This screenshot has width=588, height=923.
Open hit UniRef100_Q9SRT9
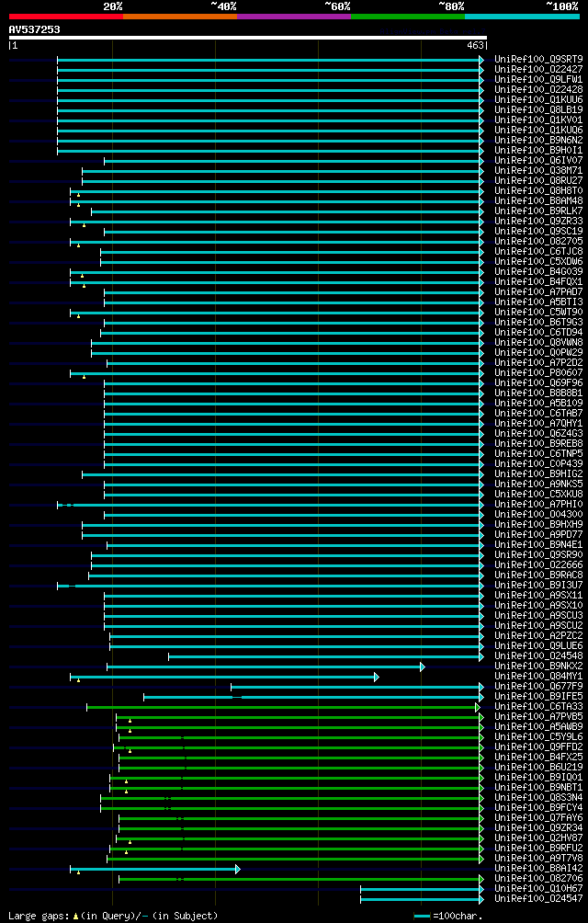click(x=538, y=60)
